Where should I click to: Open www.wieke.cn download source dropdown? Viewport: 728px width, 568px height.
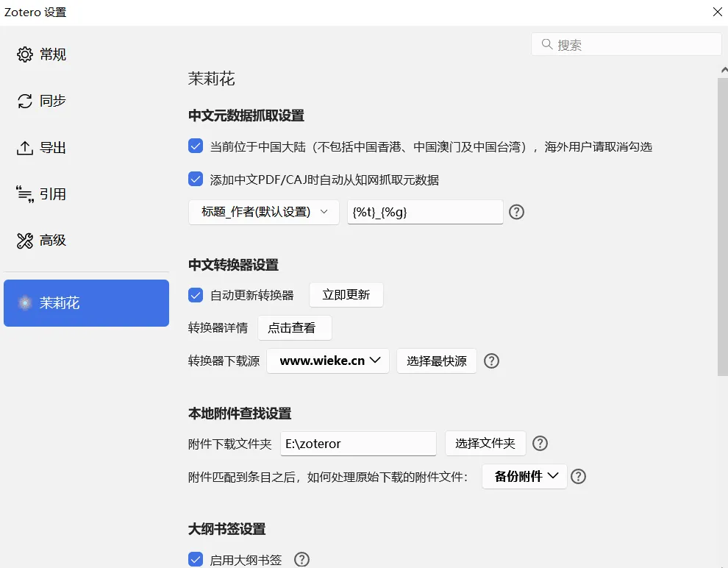328,361
